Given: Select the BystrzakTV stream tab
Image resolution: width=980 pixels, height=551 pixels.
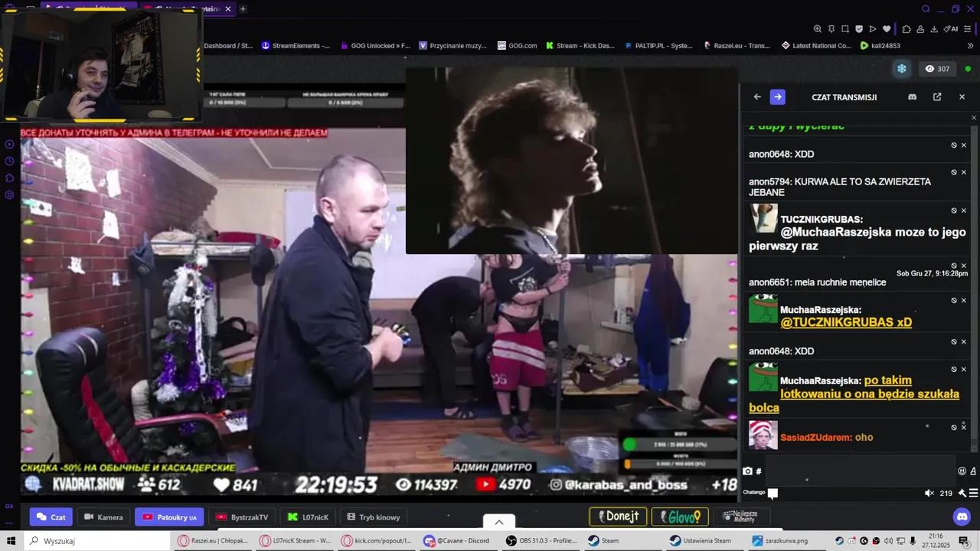Looking at the screenshot, I should tap(242, 517).
